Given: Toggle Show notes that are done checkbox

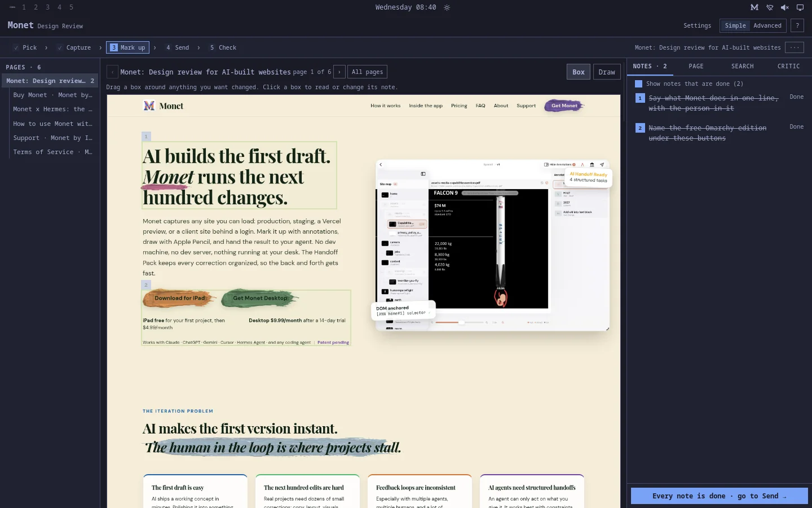Looking at the screenshot, I should point(638,84).
